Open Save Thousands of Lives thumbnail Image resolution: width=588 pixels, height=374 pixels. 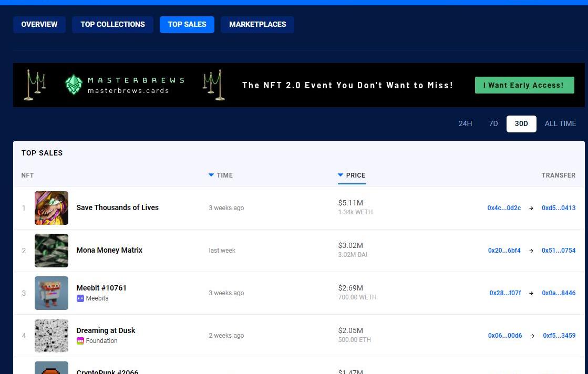pyautogui.click(x=51, y=208)
